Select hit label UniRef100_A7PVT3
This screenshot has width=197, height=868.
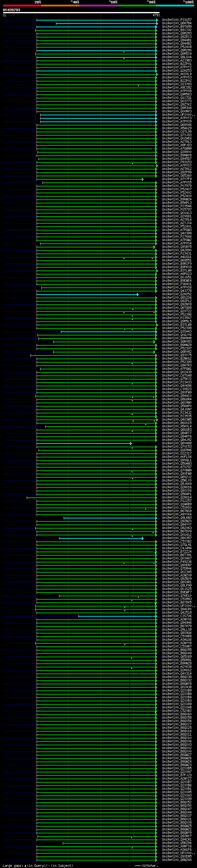pos(176,118)
